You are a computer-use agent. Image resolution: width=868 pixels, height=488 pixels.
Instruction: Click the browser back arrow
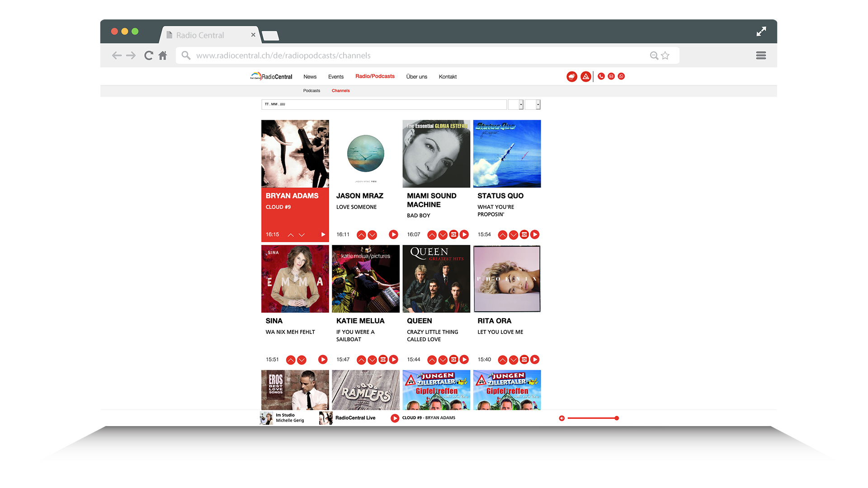(117, 56)
